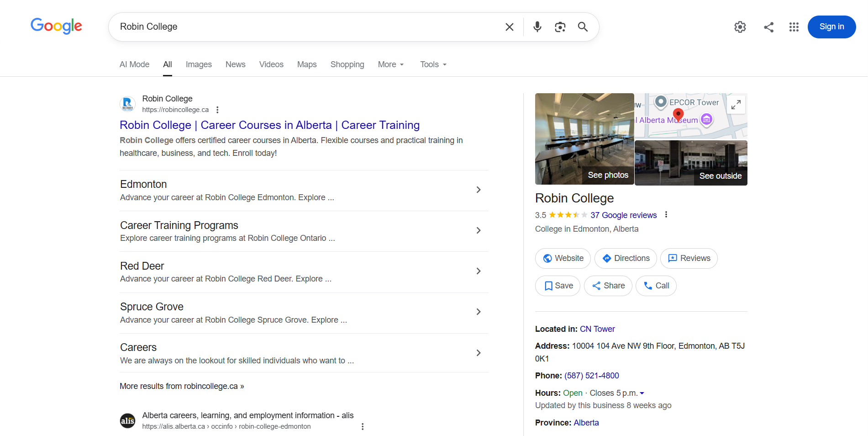Screen dimensions: 868x436
Task: Expand the More dropdown
Action: (x=391, y=64)
